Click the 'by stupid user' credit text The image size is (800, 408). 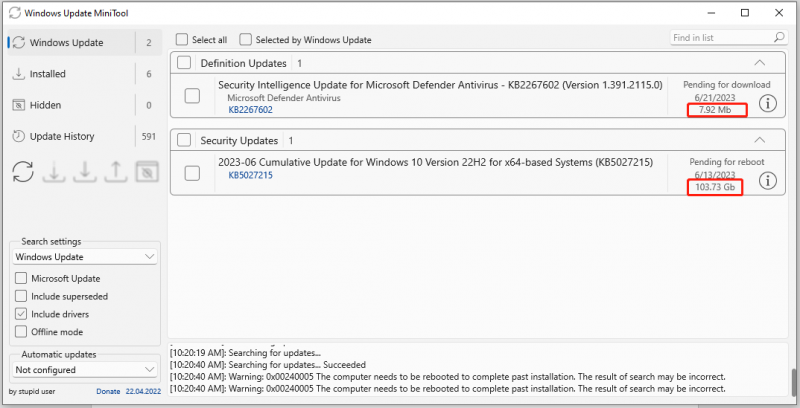(x=32, y=392)
